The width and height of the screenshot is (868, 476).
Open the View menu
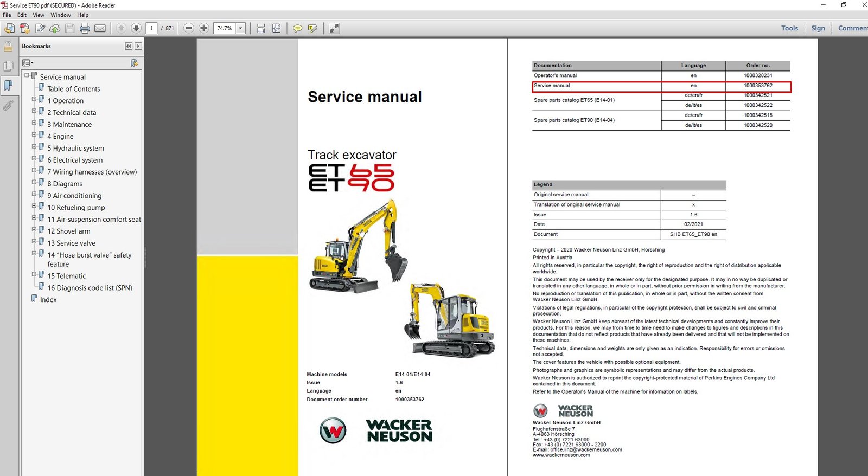[x=39, y=15]
